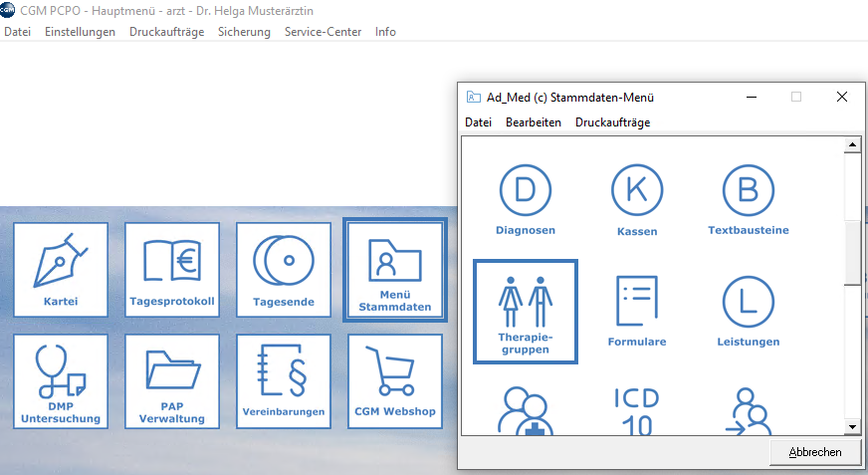
Task: Click the Leistungen icon
Action: pos(748,311)
